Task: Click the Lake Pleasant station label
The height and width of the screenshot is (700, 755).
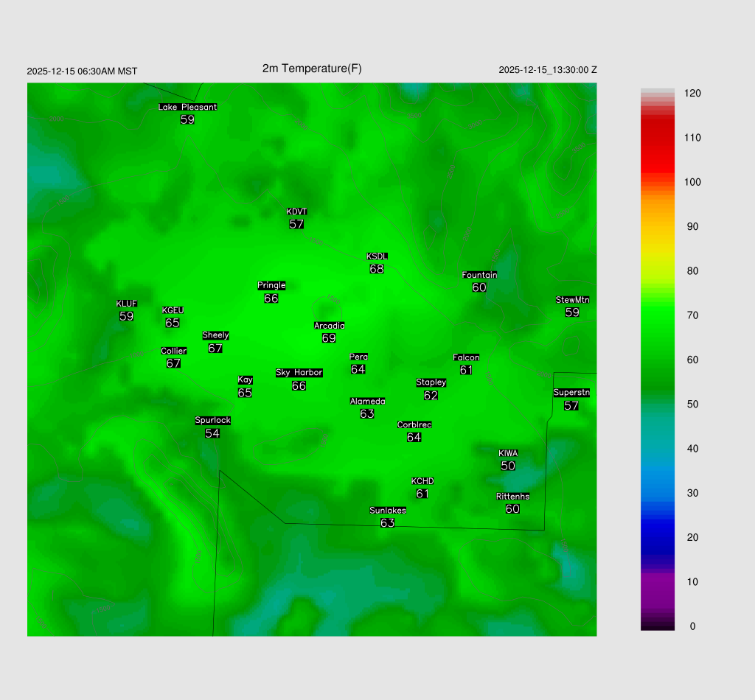Action: tap(187, 107)
